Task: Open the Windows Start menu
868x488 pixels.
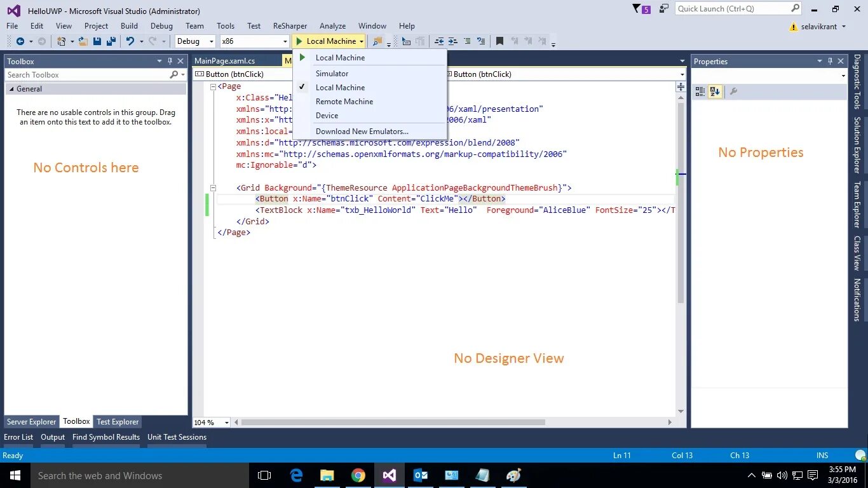Action: pos(15,475)
